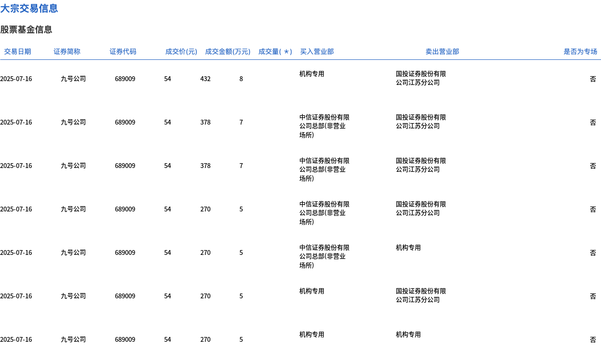Click the 证券简称 column header
Image resolution: width=601 pixels, height=364 pixels.
coord(67,52)
